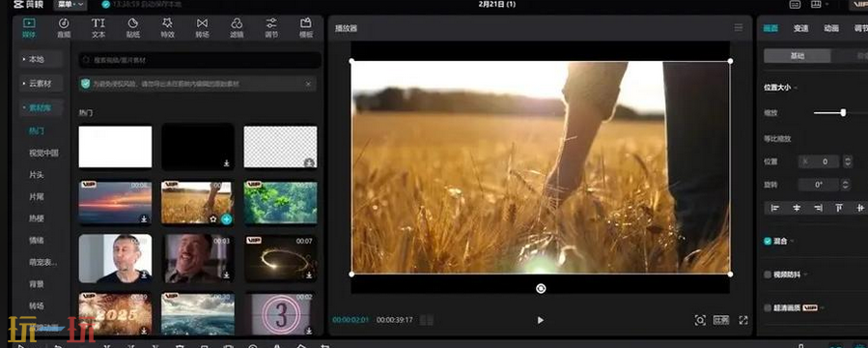The image size is (868, 348).
Task: Download the countdown number 3 clip
Action: point(309,331)
